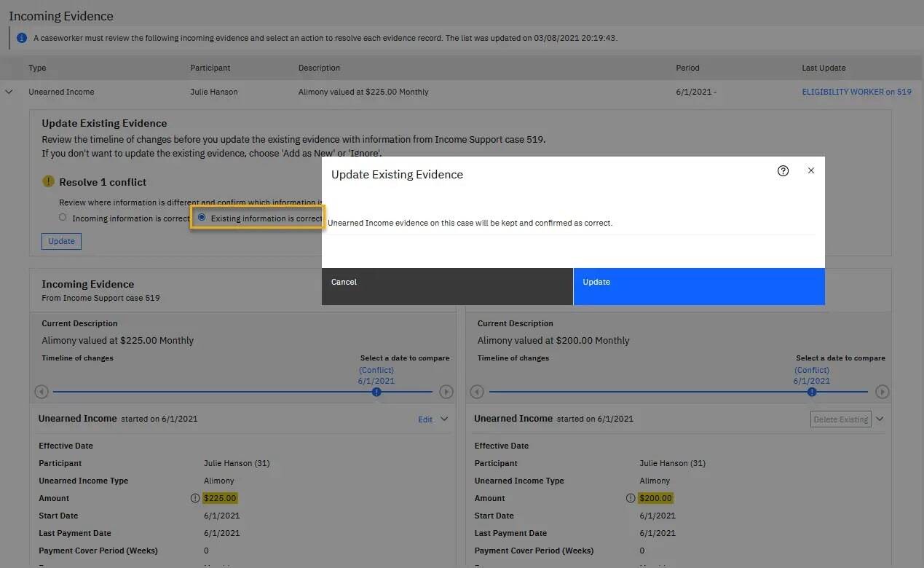The width and height of the screenshot is (924, 568).
Task: Select conflict marker on incoming evidence timeline
Action: tap(376, 392)
